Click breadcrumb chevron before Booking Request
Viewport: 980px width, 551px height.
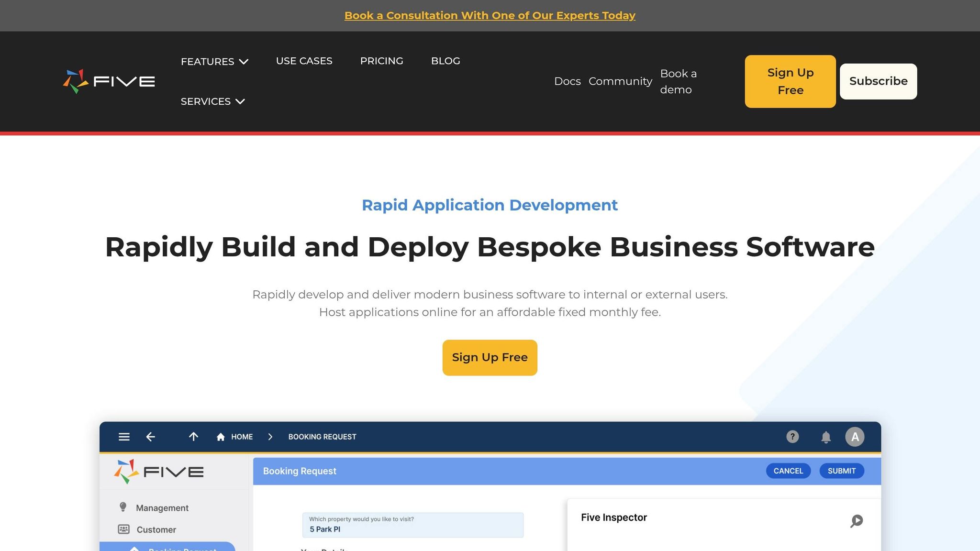[270, 437]
